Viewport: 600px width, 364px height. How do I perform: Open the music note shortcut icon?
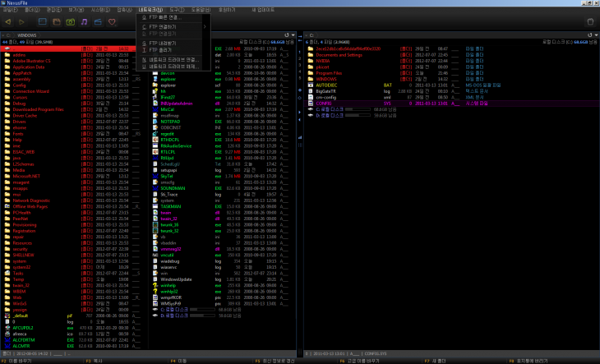85,21
